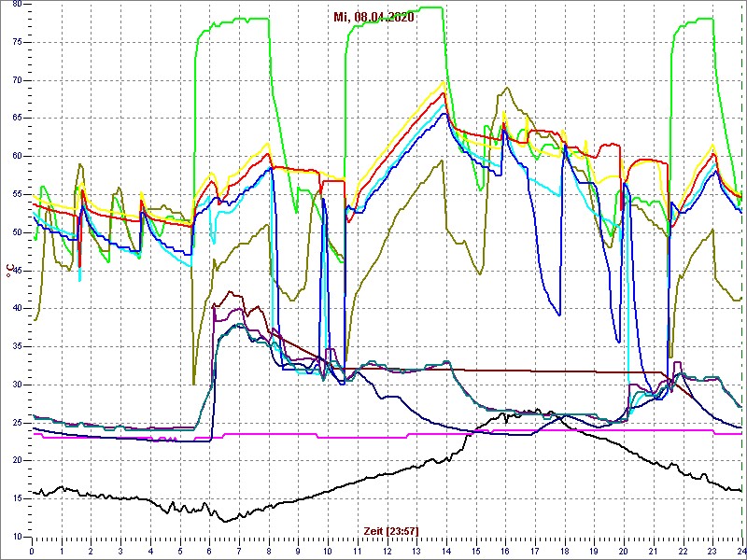Select the 40 label on the temperature axis
This screenshot has height=560, width=747.
click(16, 309)
